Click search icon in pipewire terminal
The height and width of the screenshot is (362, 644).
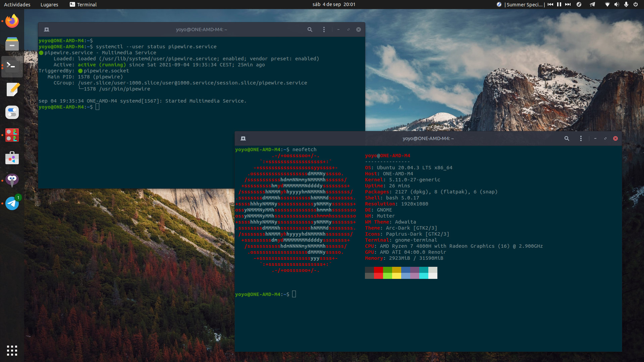pyautogui.click(x=310, y=29)
